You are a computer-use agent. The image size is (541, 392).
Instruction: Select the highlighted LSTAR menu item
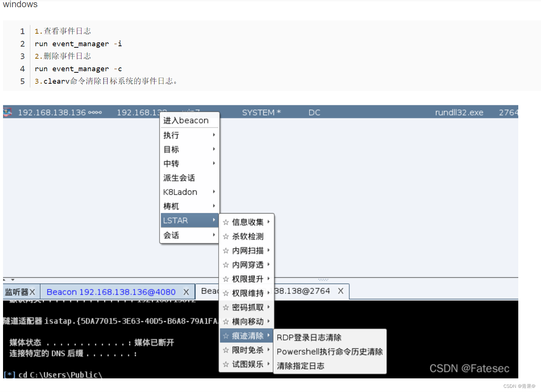[x=189, y=220]
